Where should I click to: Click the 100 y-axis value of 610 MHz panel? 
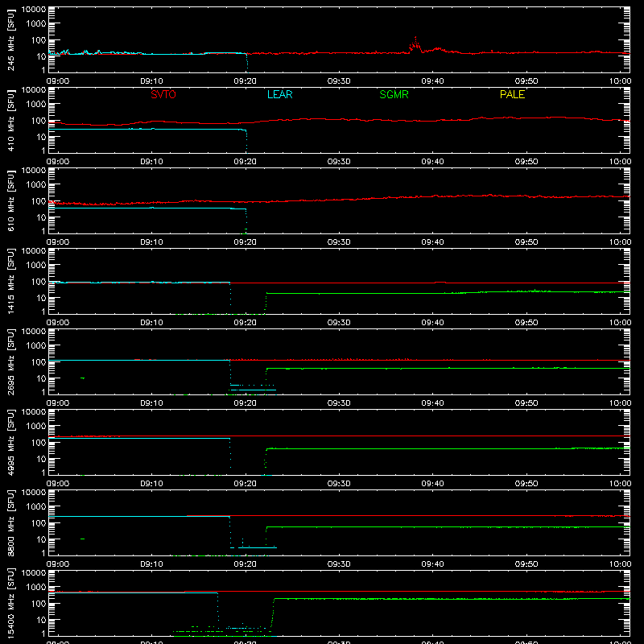click(39, 200)
